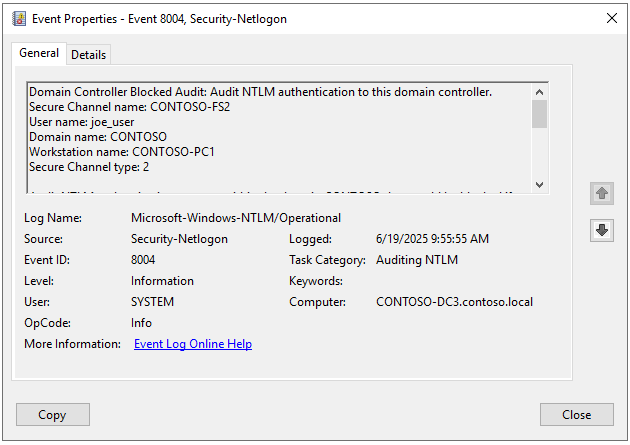
Task: Click the Logged date and time value
Action: [433, 239]
